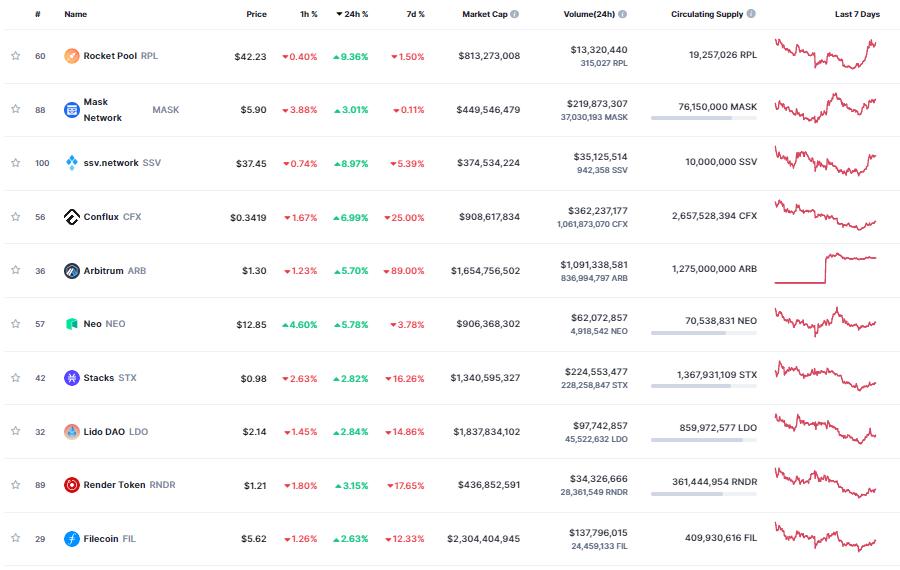Open the Rocket Pool RPL page
900x570 pixels.
click(121, 56)
